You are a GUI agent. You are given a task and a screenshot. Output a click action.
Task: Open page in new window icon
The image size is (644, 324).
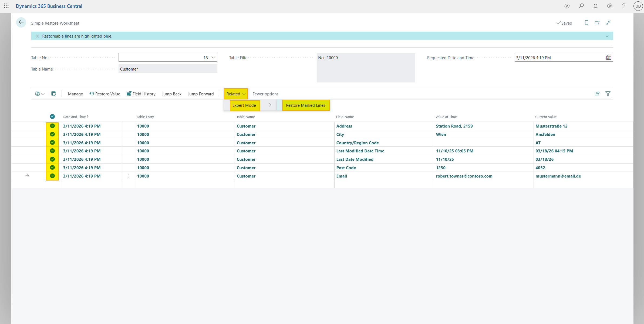point(597,23)
